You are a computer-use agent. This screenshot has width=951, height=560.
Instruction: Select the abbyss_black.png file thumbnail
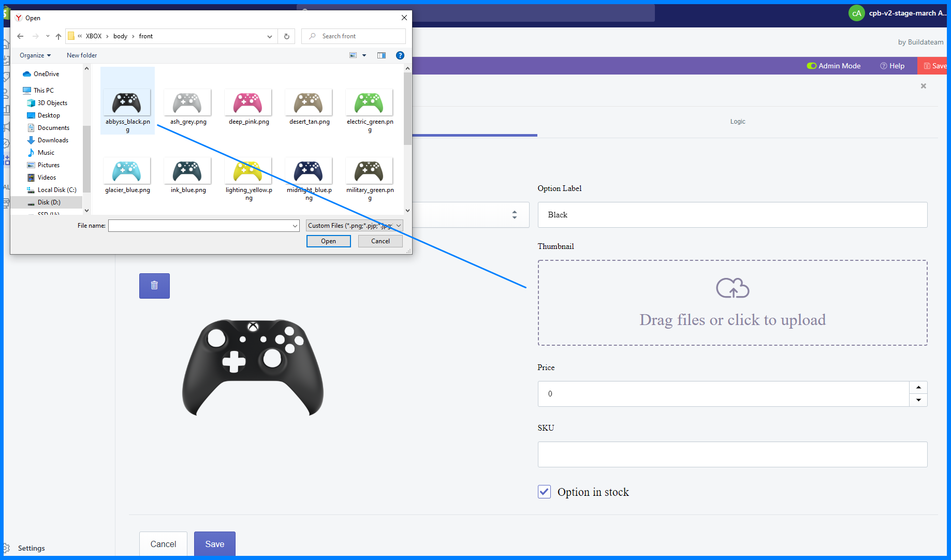point(127,101)
